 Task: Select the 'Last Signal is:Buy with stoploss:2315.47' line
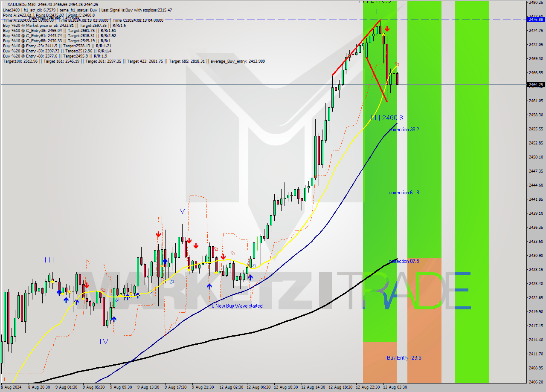click(x=137, y=10)
